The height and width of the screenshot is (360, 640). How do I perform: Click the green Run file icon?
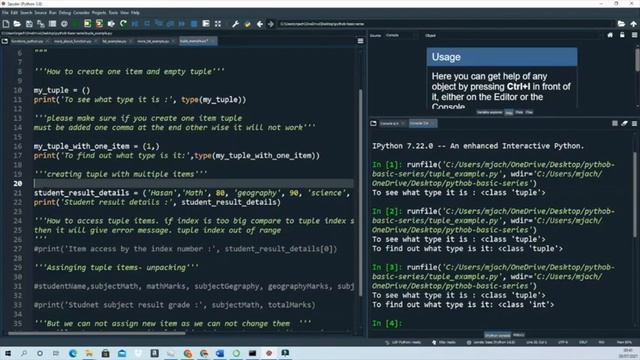[x=76, y=24]
